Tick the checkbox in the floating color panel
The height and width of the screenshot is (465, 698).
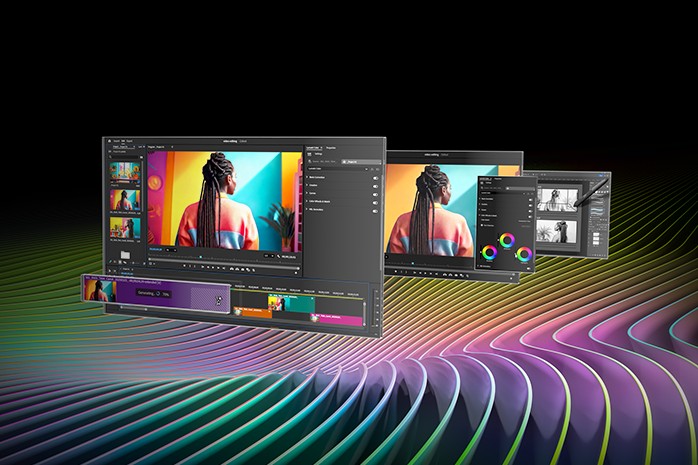[482, 226]
